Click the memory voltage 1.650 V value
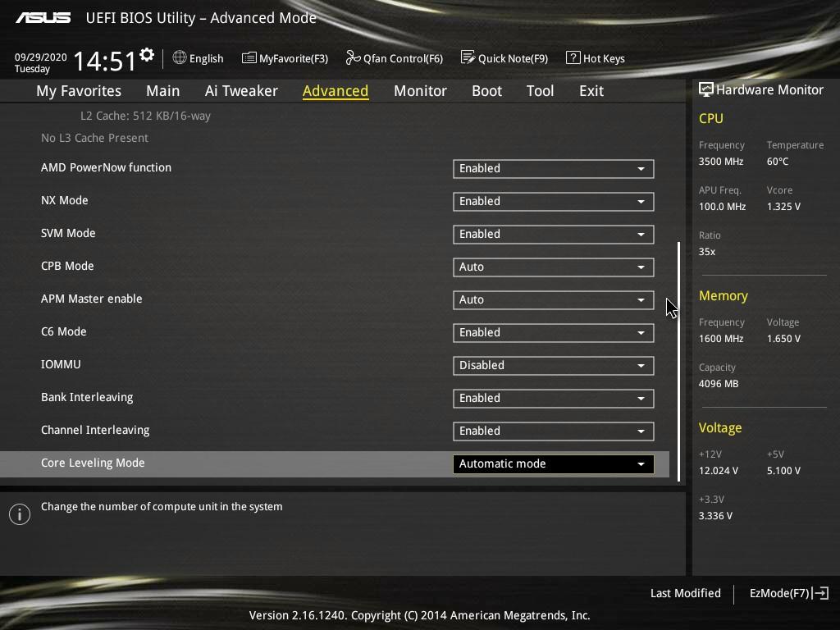 (x=783, y=339)
